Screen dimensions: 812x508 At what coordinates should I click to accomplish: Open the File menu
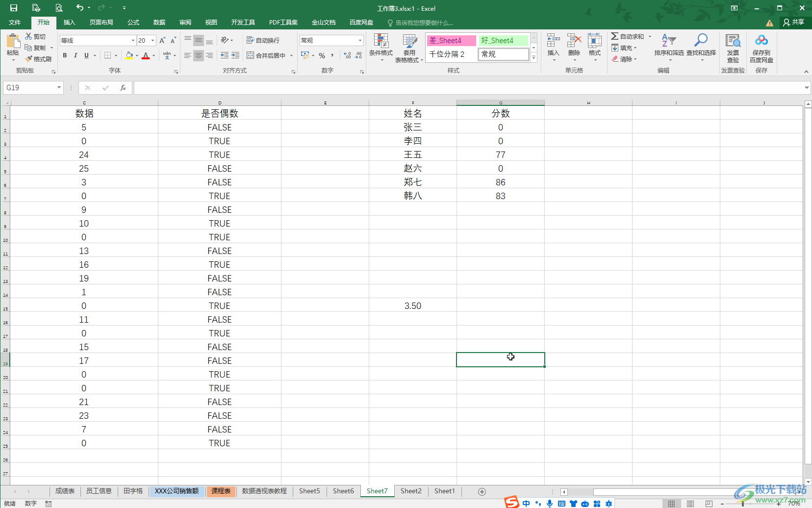coord(15,23)
